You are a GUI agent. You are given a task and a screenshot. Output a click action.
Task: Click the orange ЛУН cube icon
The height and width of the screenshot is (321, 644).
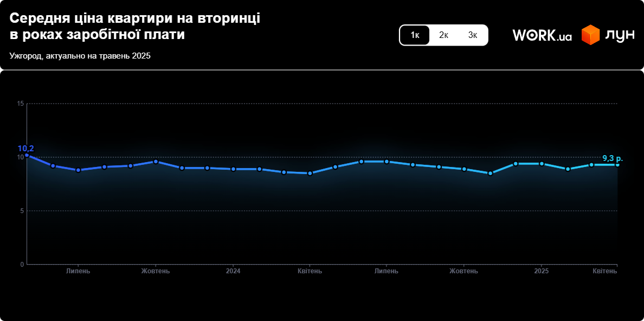coord(590,35)
